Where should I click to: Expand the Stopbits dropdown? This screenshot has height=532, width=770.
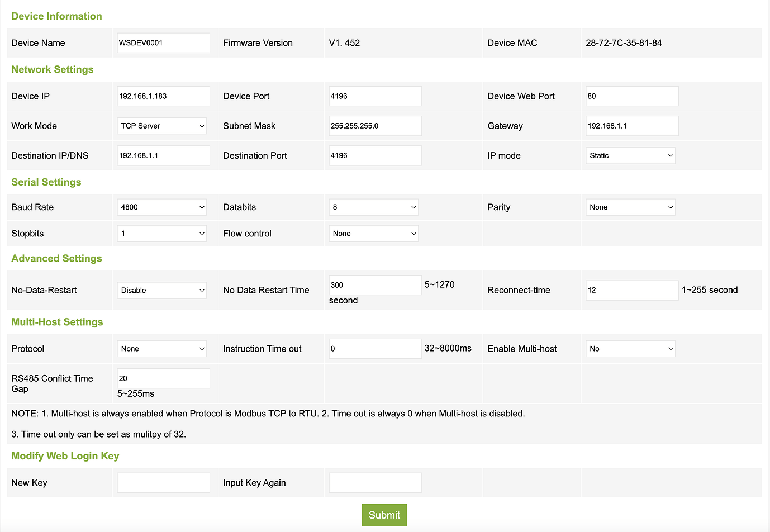click(162, 234)
